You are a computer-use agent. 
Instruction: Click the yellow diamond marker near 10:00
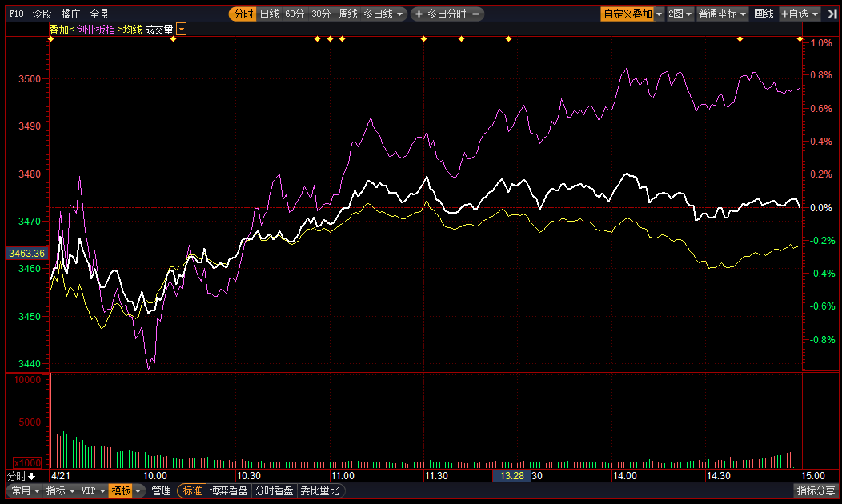coord(174,38)
